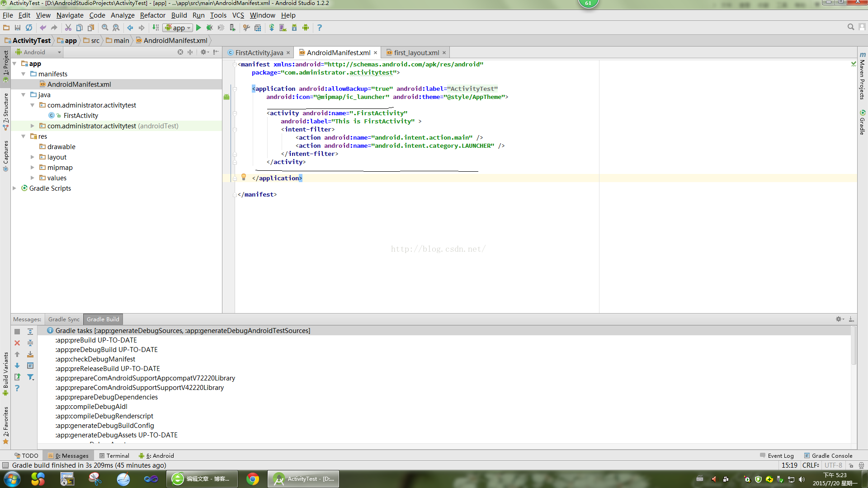Collapse the manifests folder node
This screenshot has width=868, height=488.
click(x=23, y=74)
